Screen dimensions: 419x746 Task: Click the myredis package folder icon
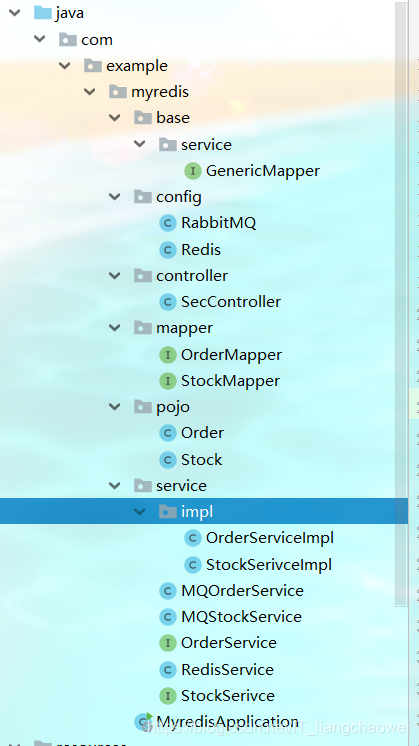coord(117,91)
